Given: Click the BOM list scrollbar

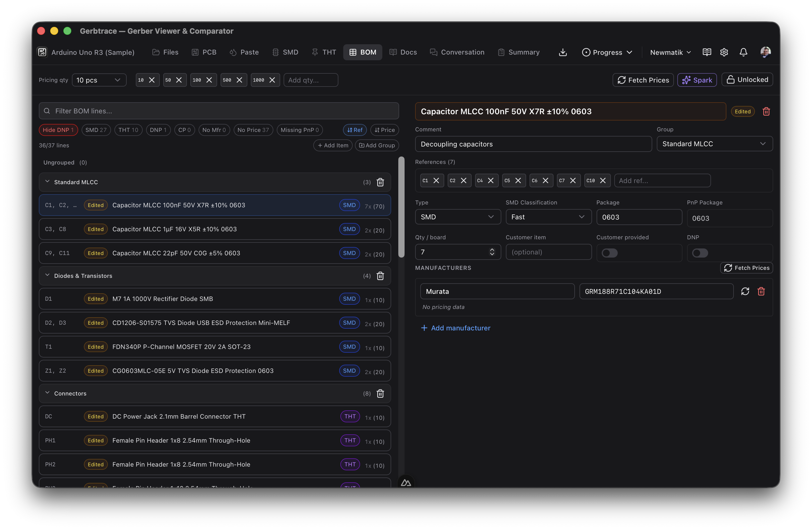Looking at the screenshot, I should [x=401, y=207].
